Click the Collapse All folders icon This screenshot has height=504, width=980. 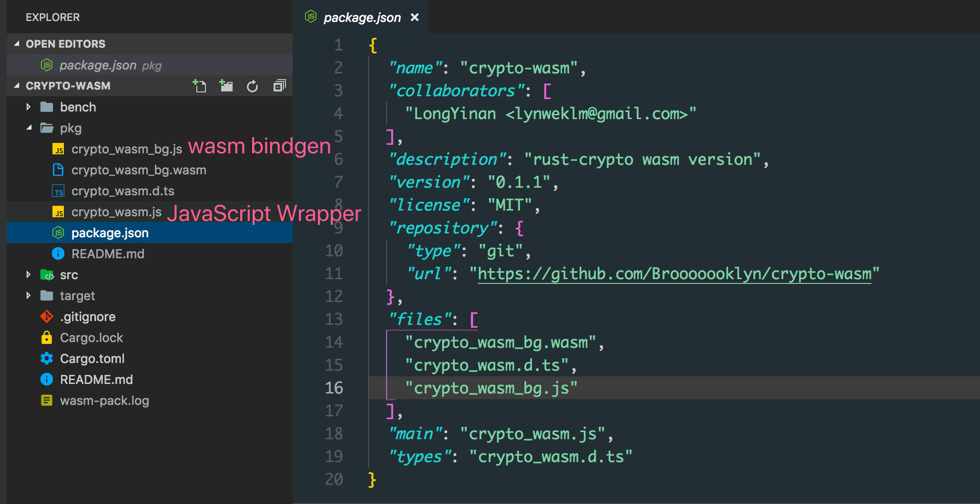coord(279,86)
